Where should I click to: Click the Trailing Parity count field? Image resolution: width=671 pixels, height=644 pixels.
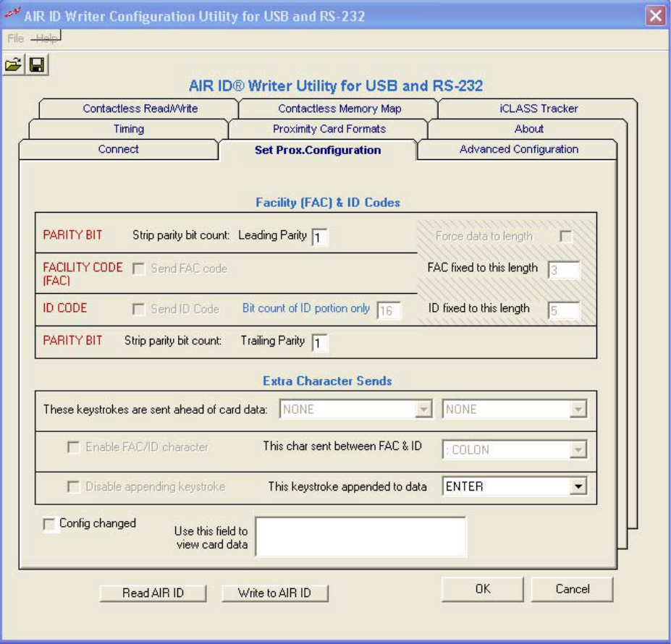[x=320, y=343]
